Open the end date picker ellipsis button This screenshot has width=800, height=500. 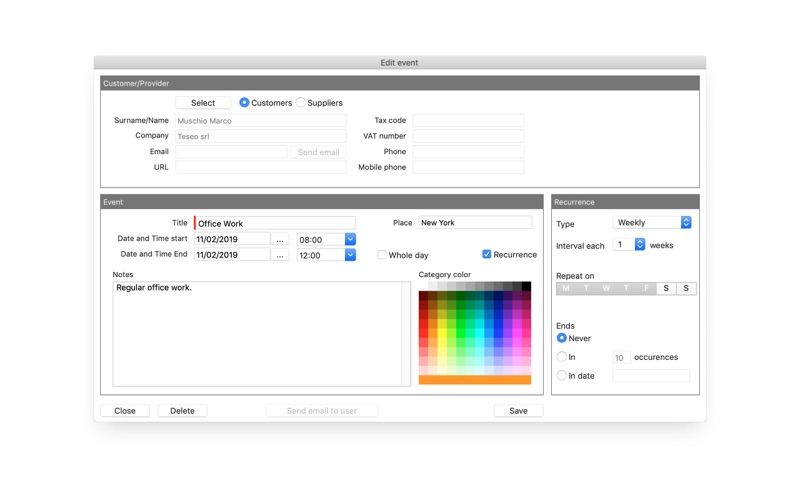pyautogui.click(x=280, y=255)
